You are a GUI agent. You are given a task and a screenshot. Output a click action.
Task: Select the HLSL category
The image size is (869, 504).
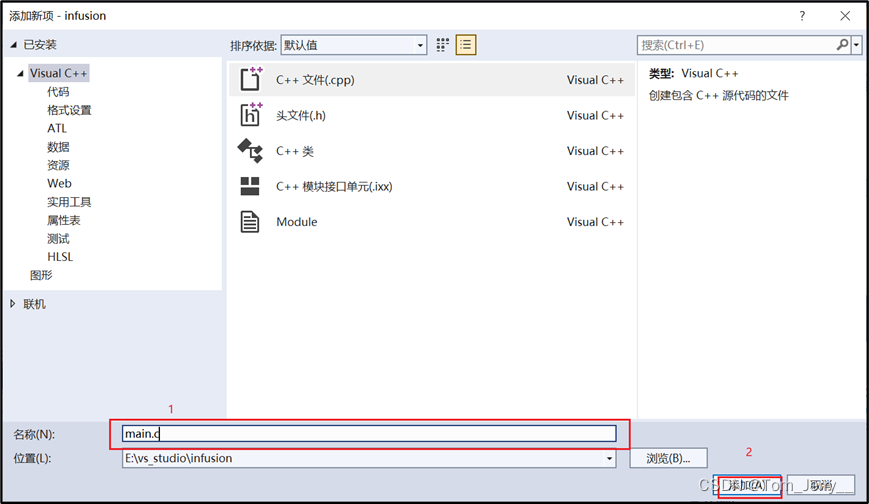click(x=60, y=257)
